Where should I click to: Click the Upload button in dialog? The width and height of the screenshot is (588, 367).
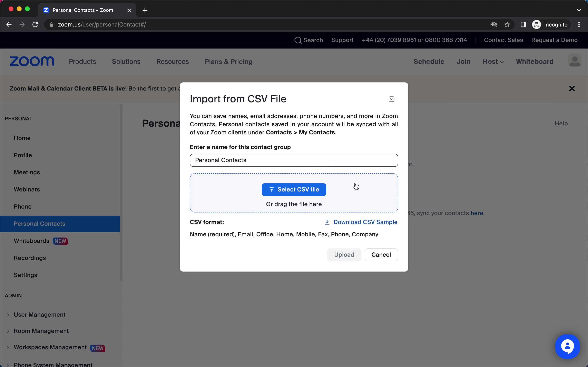[344, 254]
